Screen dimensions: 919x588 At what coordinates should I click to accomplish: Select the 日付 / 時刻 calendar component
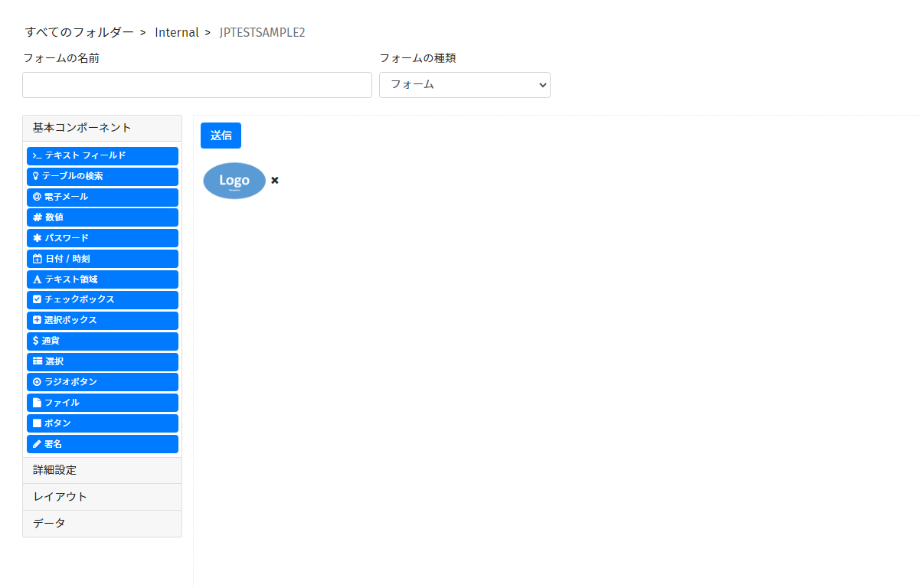[x=102, y=259]
